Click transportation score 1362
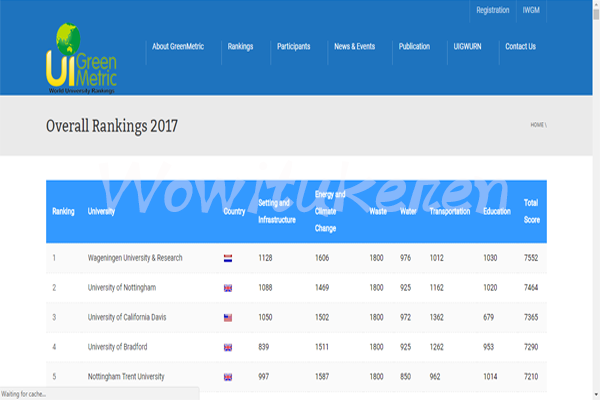The width and height of the screenshot is (600, 400). [436, 317]
